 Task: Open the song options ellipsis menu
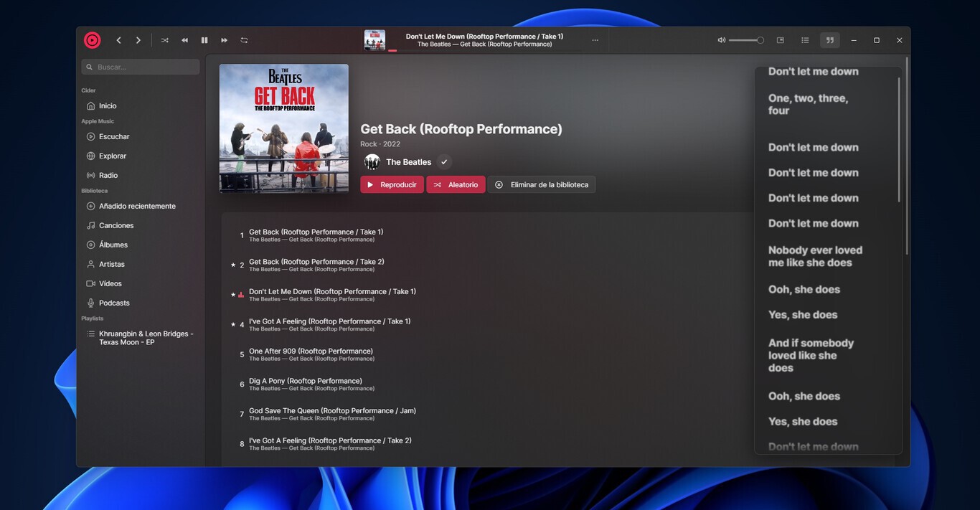pyautogui.click(x=595, y=40)
